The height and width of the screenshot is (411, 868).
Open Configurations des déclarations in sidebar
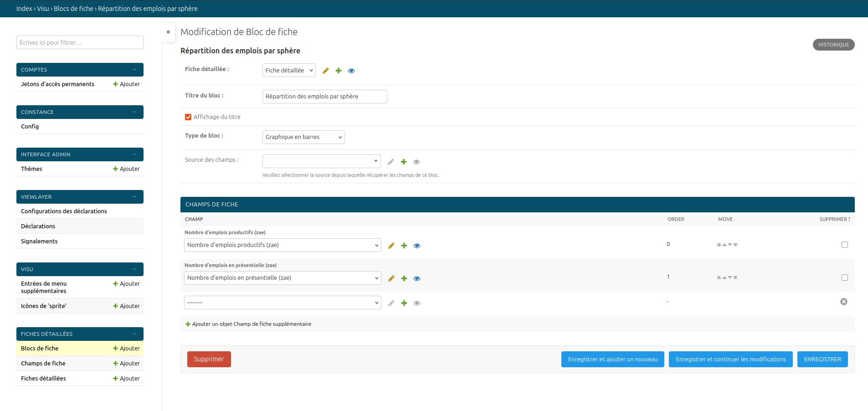pyautogui.click(x=64, y=211)
